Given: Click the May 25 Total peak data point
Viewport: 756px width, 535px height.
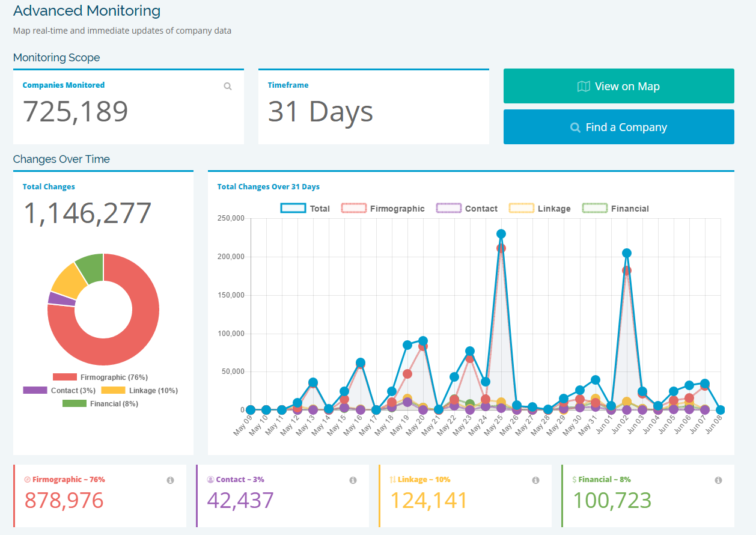Looking at the screenshot, I should pyautogui.click(x=501, y=234).
